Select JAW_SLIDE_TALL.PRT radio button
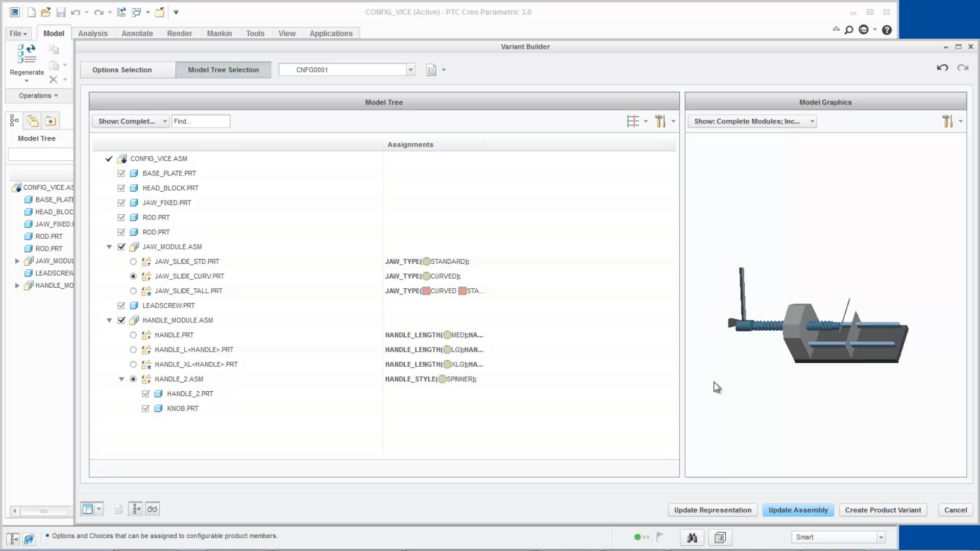Screen dimensions: 980x551 pos(133,291)
